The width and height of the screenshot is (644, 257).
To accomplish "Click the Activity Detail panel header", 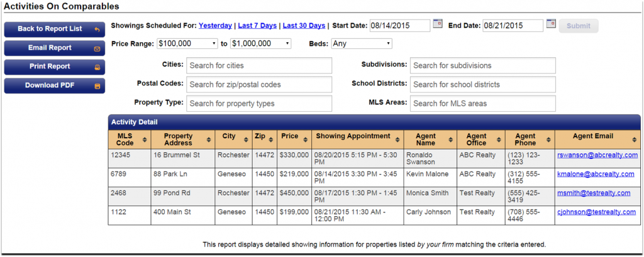I will 374,122.
